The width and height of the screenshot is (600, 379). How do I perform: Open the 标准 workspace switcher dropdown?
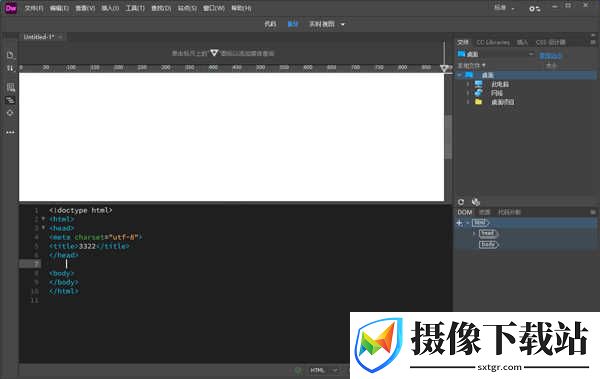pos(504,8)
